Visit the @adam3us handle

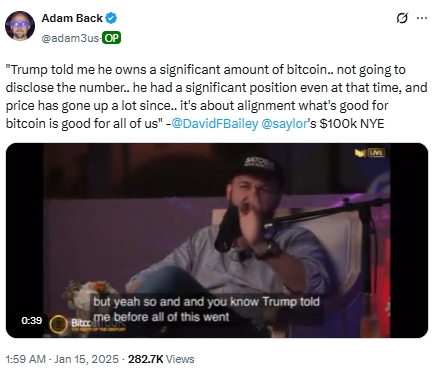point(70,39)
